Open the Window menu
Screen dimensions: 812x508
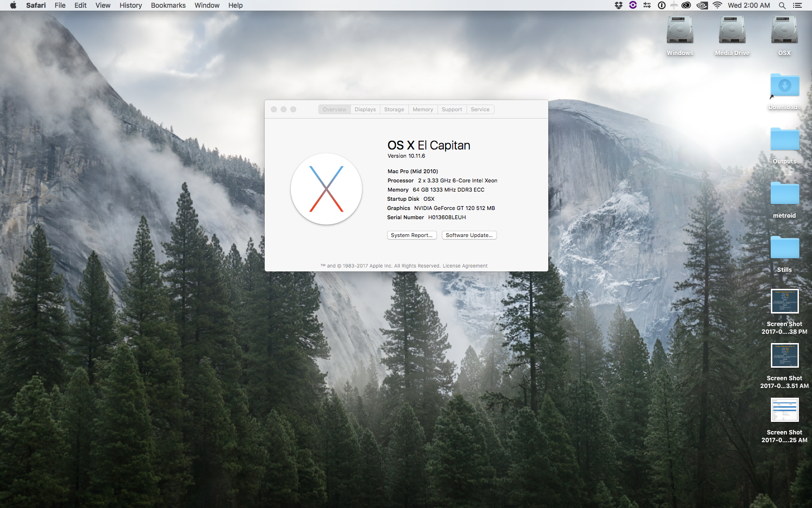pyautogui.click(x=207, y=5)
